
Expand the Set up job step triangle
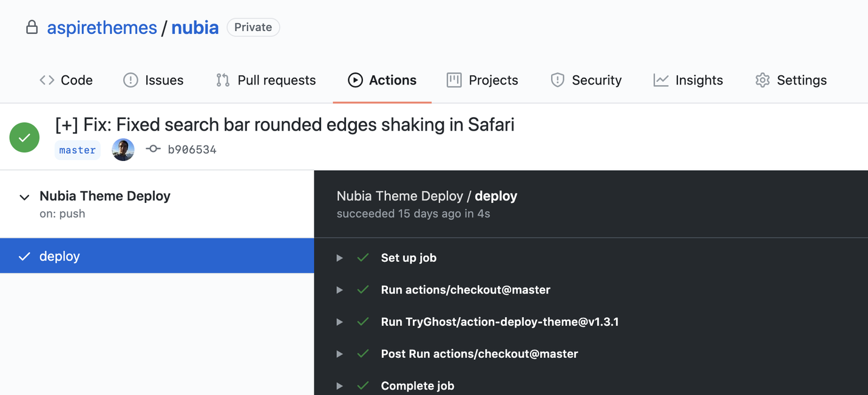click(x=340, y=258)
